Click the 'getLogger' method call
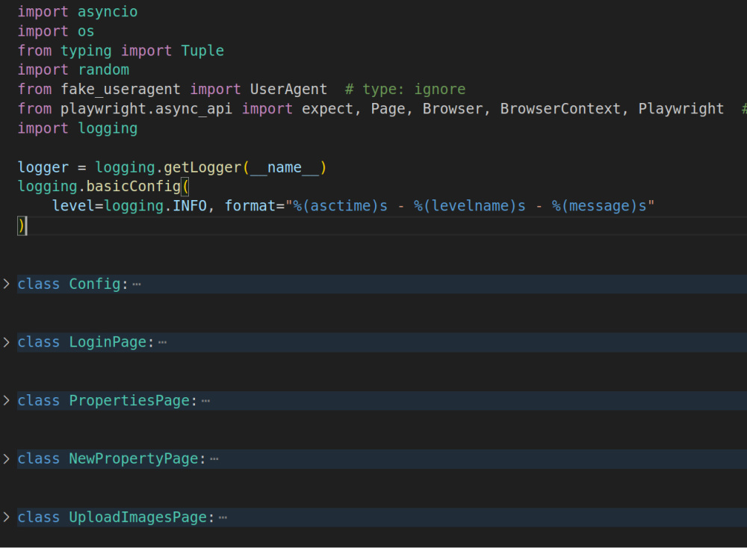The height and width of the screenshot is (560, 747). tap(202, 167)
